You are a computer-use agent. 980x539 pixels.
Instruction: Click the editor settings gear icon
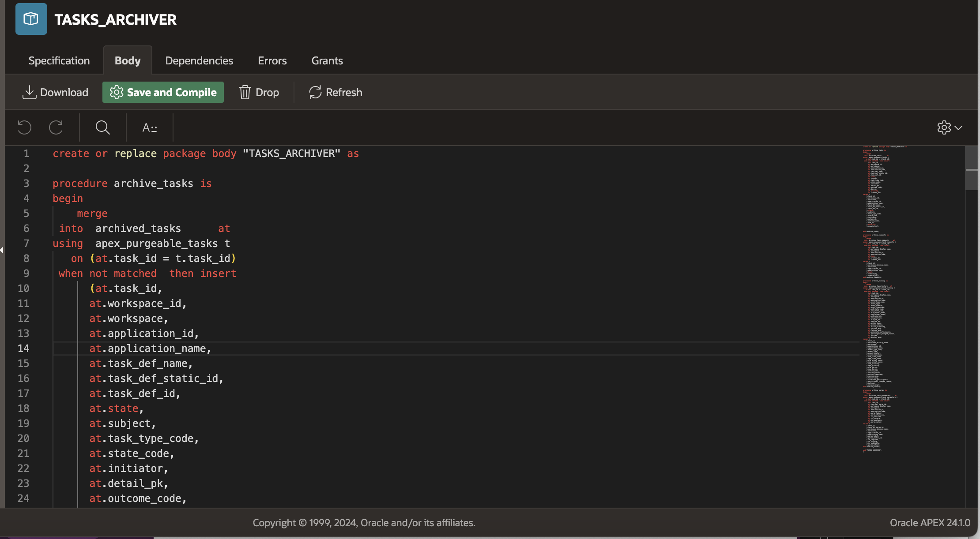(944, 127)
